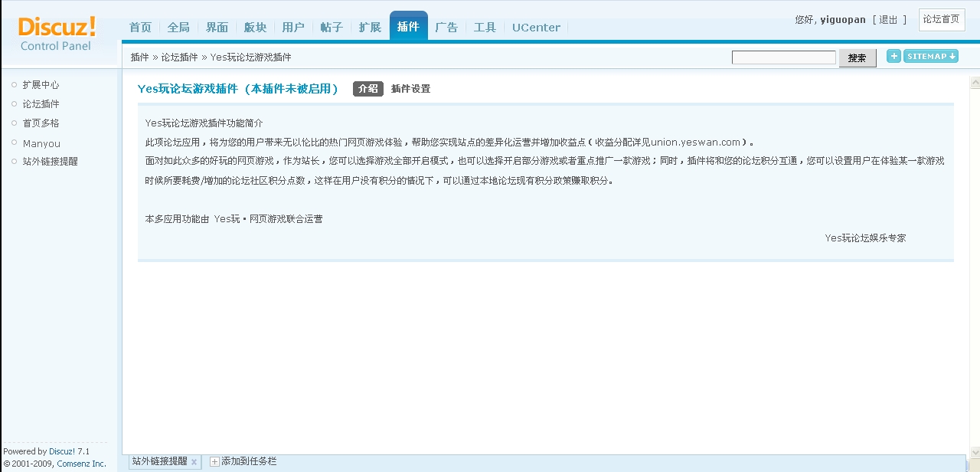The width and height of the screenshot is (980, 472).
Task: Click the text Yes玩论坛娱乐专家
Action: [865, 238]
